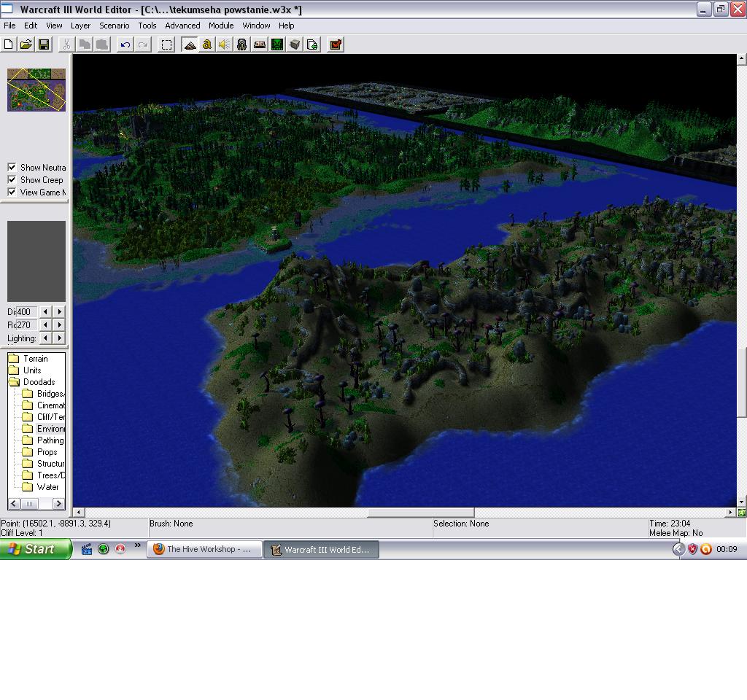Click Warcraft III World Editor taskbar button
The image size is (747, 700).
(321, 549)
